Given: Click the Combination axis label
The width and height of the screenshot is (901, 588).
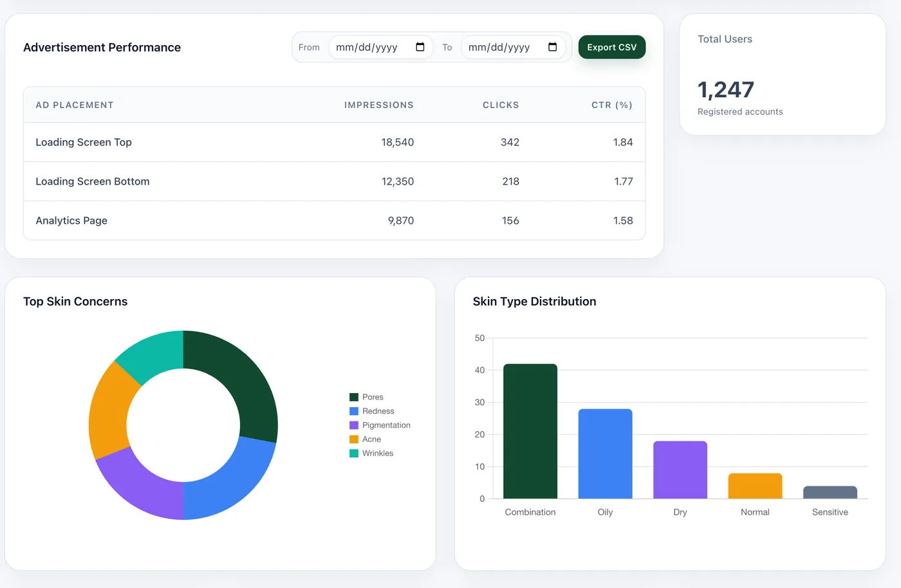Looking at the screenshot, I should click(x=530, y=512).
